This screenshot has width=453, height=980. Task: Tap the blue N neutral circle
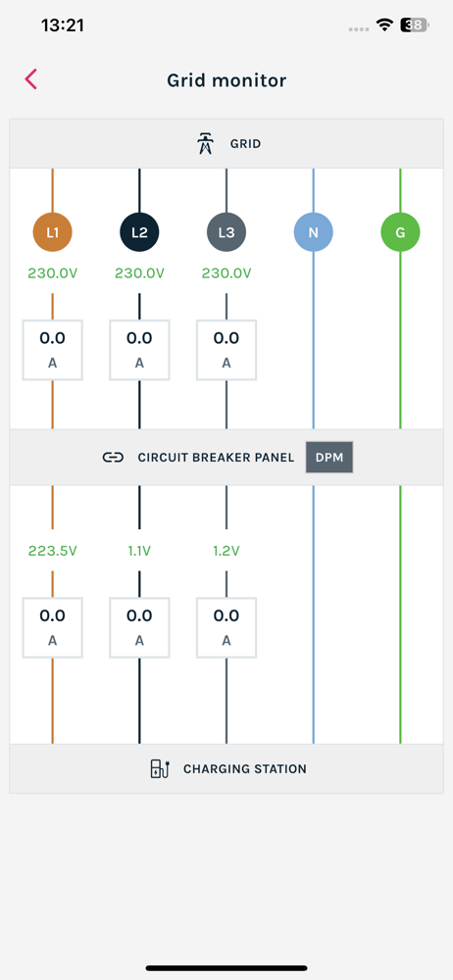pyautogui.click(x=314, y=232)
